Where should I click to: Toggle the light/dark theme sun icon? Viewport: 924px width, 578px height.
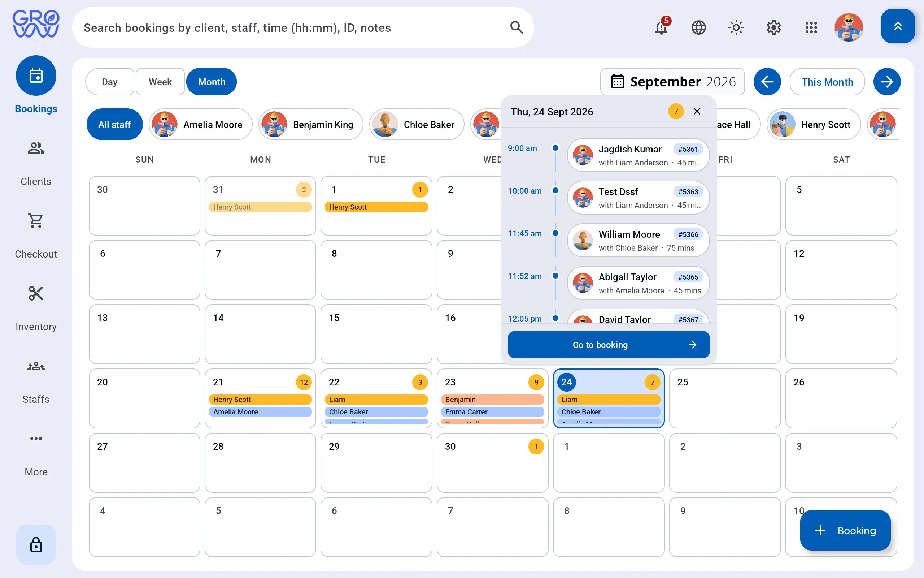736,27
